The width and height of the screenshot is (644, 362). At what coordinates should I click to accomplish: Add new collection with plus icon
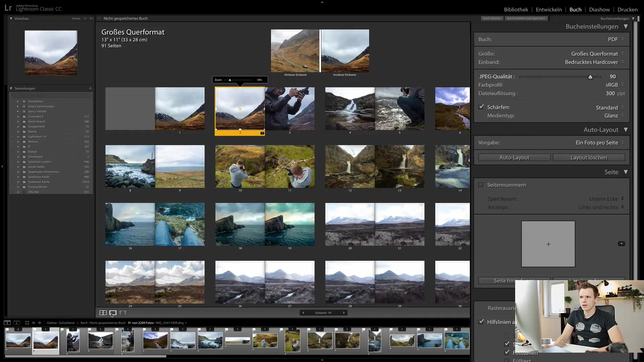click(90, 88)
